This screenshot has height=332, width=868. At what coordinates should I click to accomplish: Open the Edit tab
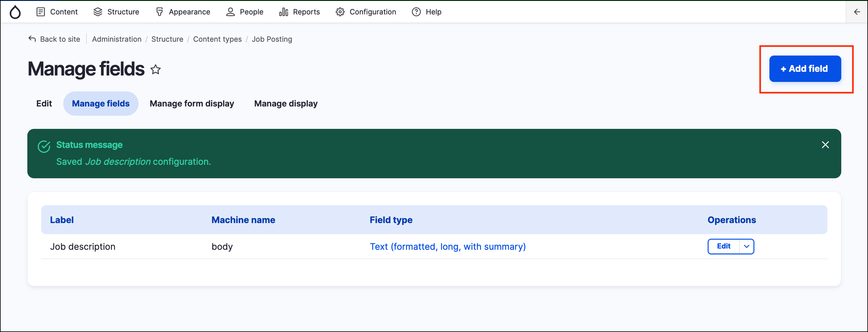tap(44, 103)
